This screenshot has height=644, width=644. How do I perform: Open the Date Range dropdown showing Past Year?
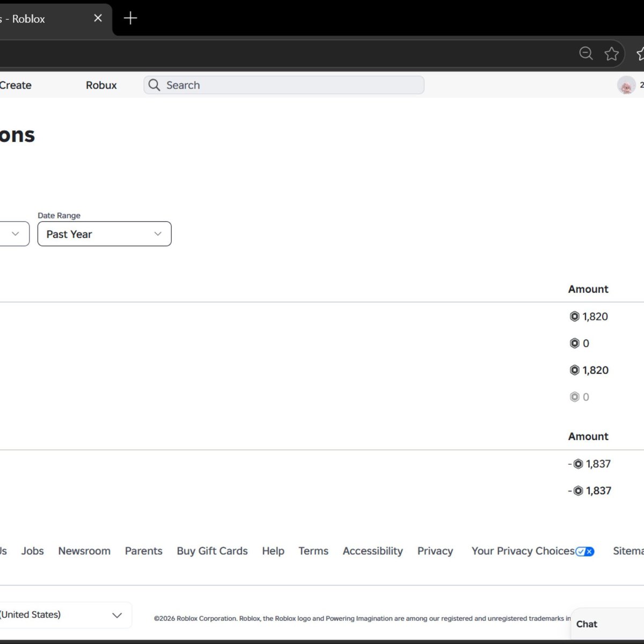point(105,234)
